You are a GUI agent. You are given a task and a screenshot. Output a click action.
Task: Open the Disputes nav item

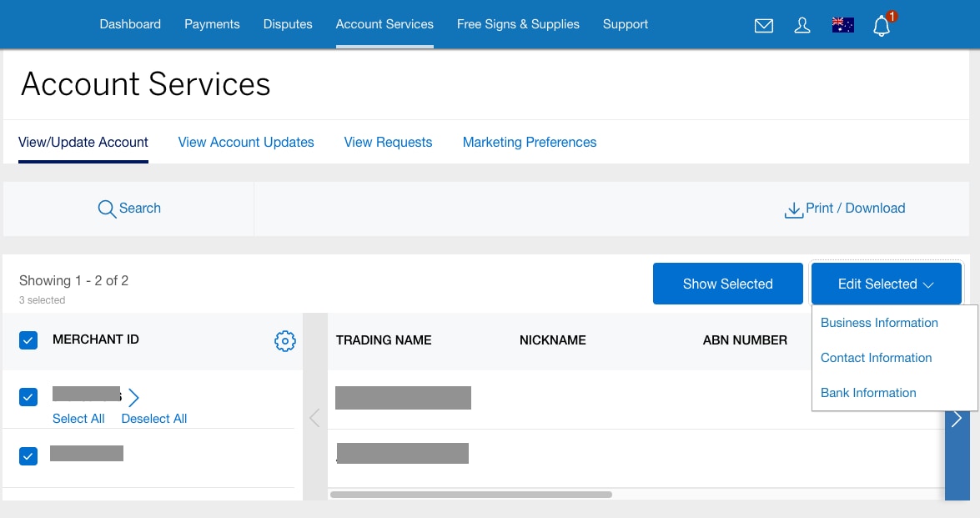click(288, 24)
